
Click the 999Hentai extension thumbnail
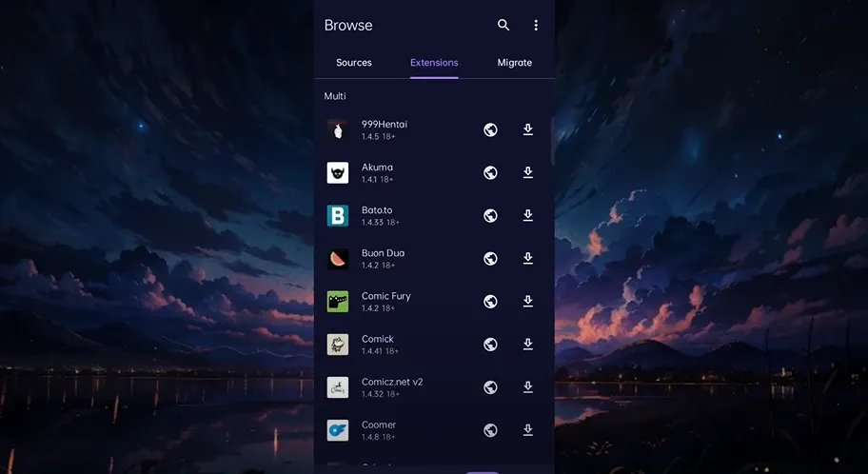pos(338,130)
